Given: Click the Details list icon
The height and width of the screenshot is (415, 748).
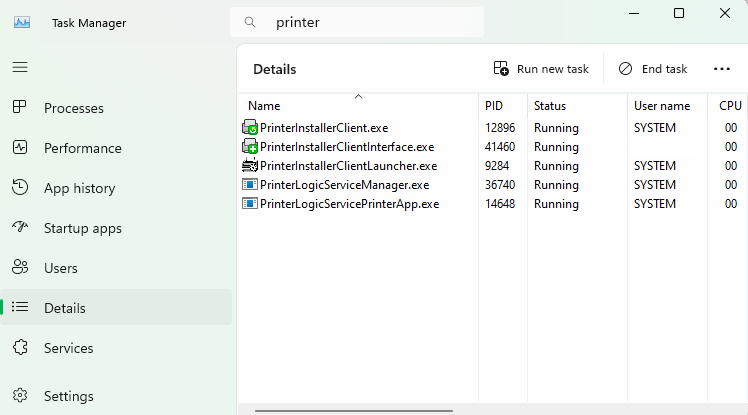Looking at the screenshot, I should tap(20, 307).
